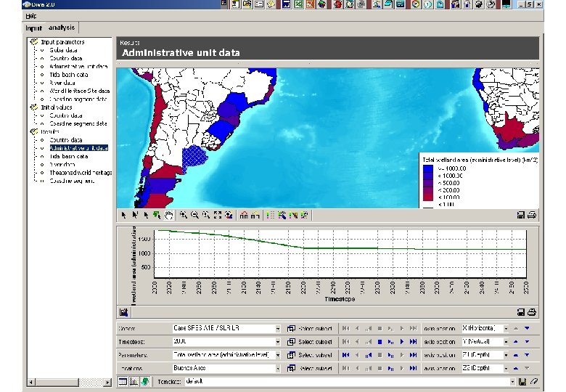This screenshot has width=566, height=392.
Task: Move Y (Vertical) axis position up
Action: pos(516,342)
